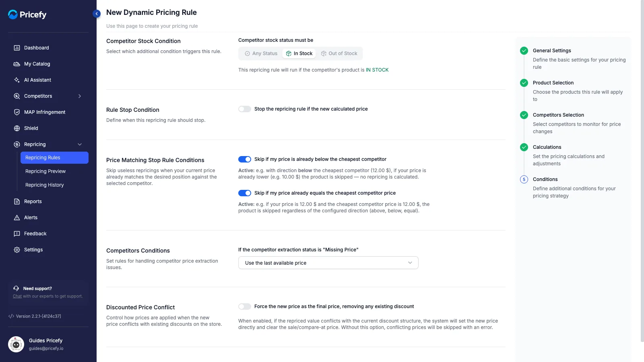The height and width of the screenshot is (362, 644).
Task: Toggle skip if price already below cheapest
Action: pos(245,159)
